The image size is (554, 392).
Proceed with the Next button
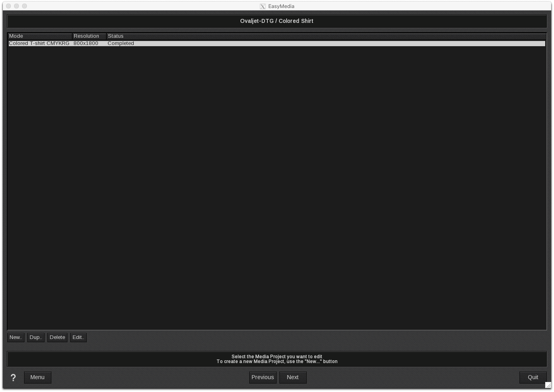[x=293, y=378]
